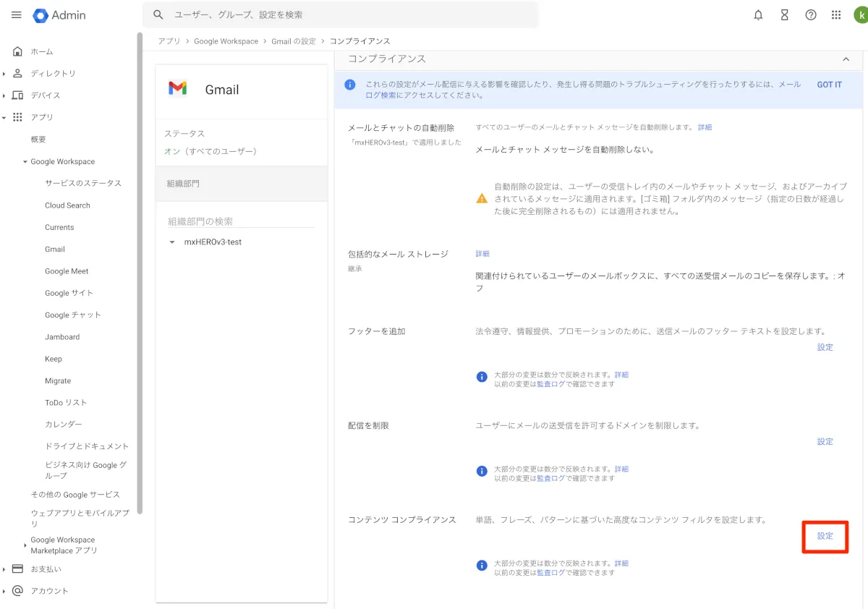Click the user account avatar

point(860,14)
